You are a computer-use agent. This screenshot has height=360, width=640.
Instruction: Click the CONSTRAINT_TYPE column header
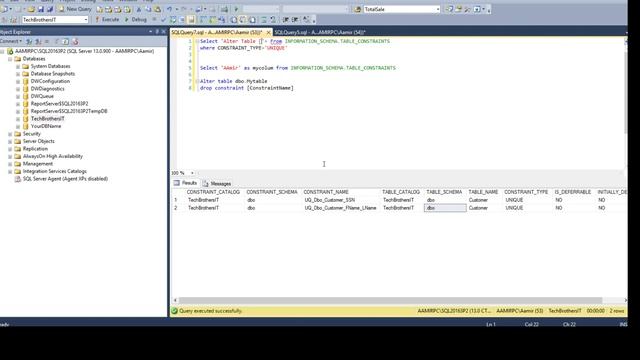526,192
